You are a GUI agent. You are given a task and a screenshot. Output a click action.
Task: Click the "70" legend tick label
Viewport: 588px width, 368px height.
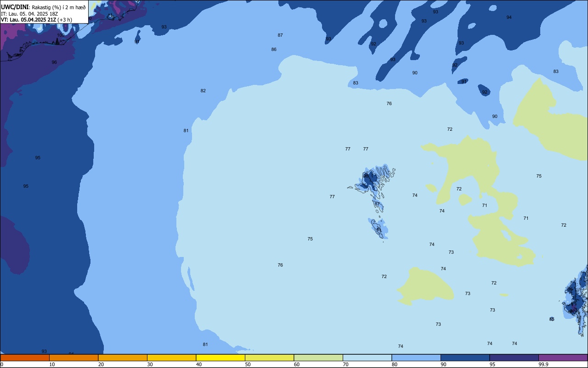(x=346, y=364)
